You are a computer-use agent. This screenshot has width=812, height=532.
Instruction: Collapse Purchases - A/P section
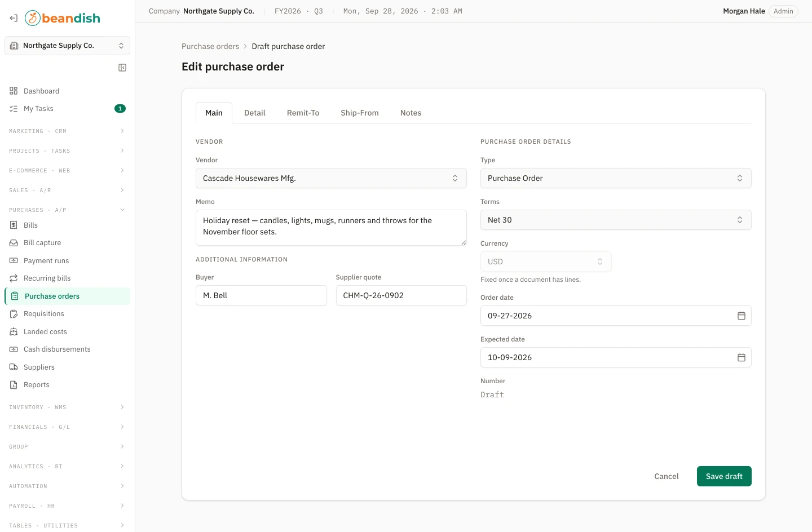point(67,210)
